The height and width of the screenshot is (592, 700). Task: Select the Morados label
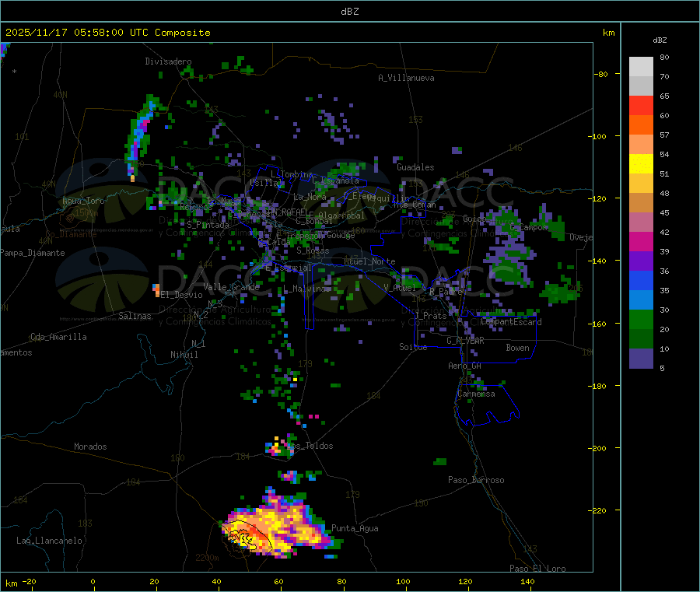pyautogui.click(x=90, y=447)
